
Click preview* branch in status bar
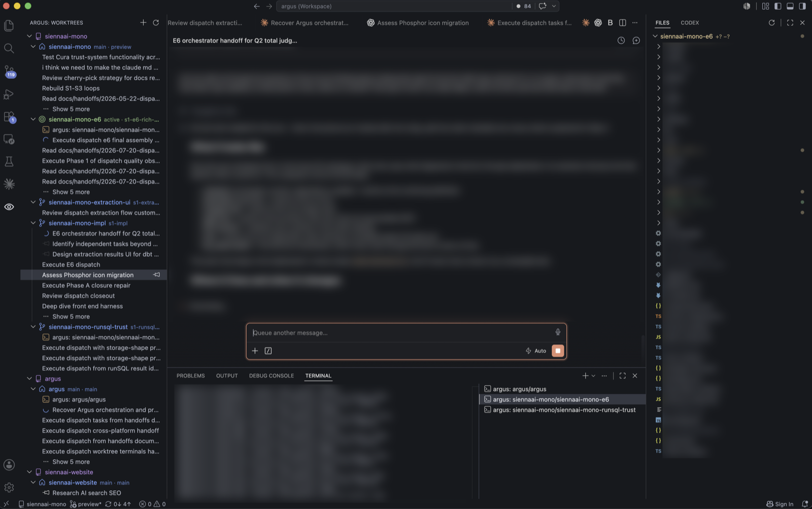[86, 504]
